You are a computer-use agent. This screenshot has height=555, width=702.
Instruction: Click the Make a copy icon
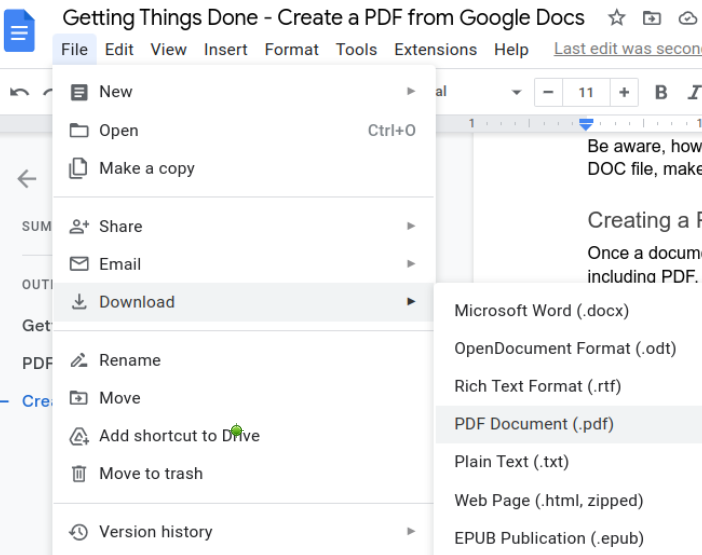(78, 168)
